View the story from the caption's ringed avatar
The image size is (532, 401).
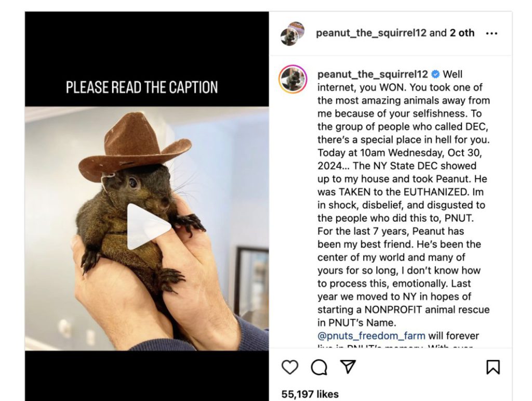(293, 80)
